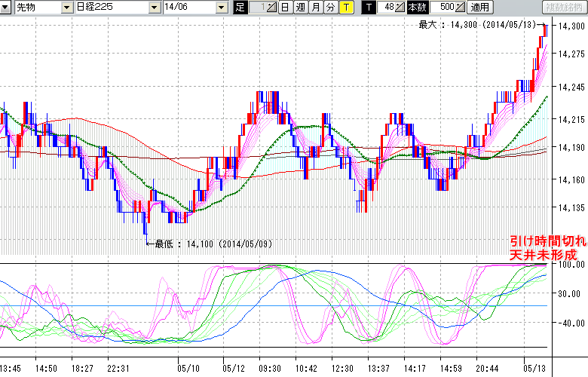Switch chart to daily (日) candles
The image size is (588, 377).
point(285,8)
